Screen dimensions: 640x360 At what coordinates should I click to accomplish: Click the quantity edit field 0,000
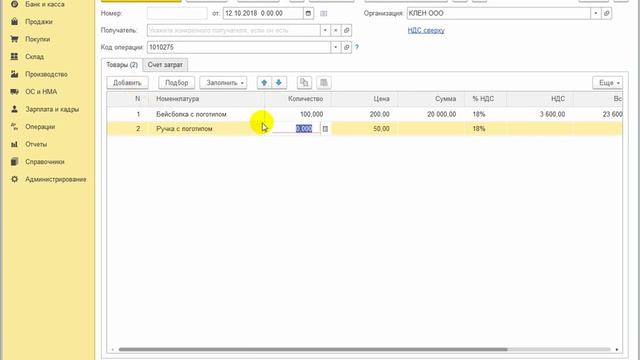pos(296,129)
